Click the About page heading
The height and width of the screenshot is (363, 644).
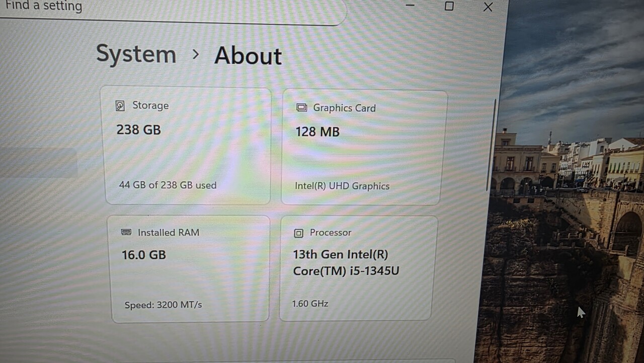[x=248, y=55]
